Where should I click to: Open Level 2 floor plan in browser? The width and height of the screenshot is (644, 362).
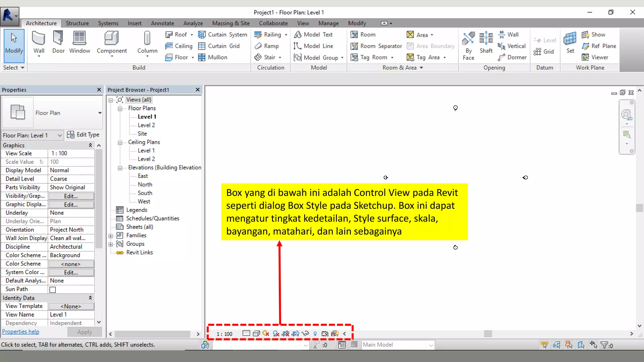point(146,125)
